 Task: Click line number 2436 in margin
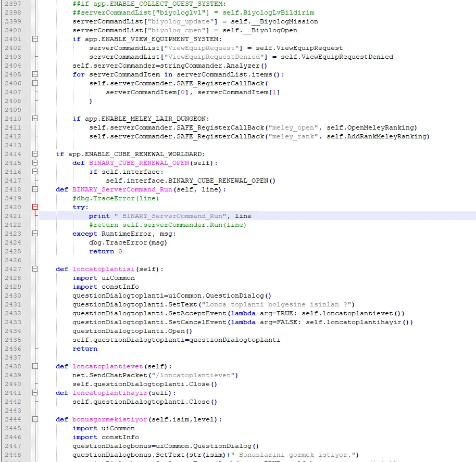coord(12,349)
